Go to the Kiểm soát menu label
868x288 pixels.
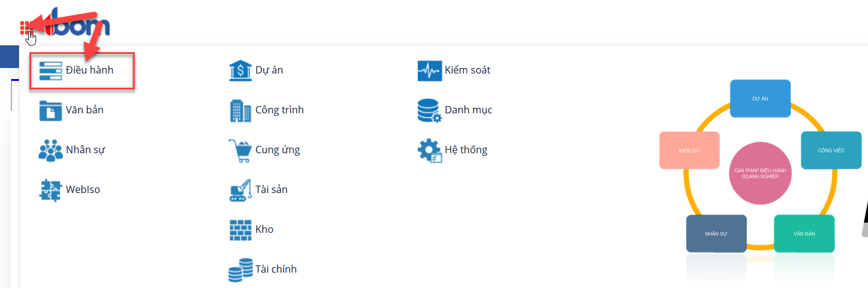tap(467, 70)
